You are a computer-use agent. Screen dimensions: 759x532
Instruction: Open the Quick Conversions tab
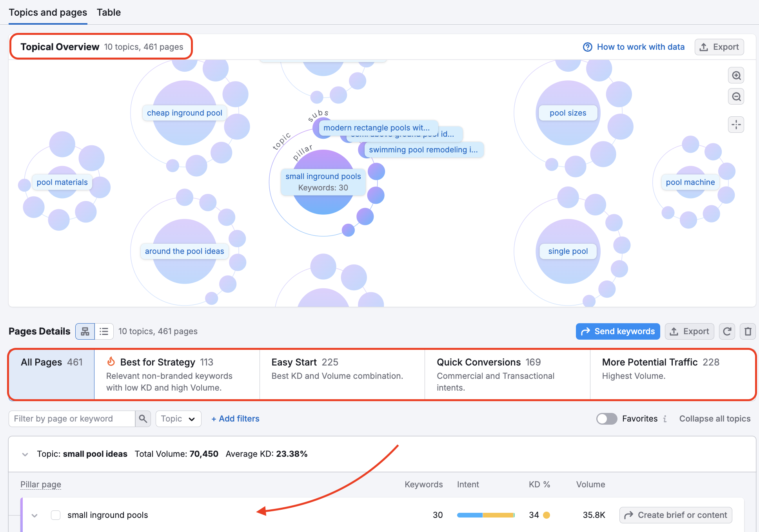click(x=507, y=374)
